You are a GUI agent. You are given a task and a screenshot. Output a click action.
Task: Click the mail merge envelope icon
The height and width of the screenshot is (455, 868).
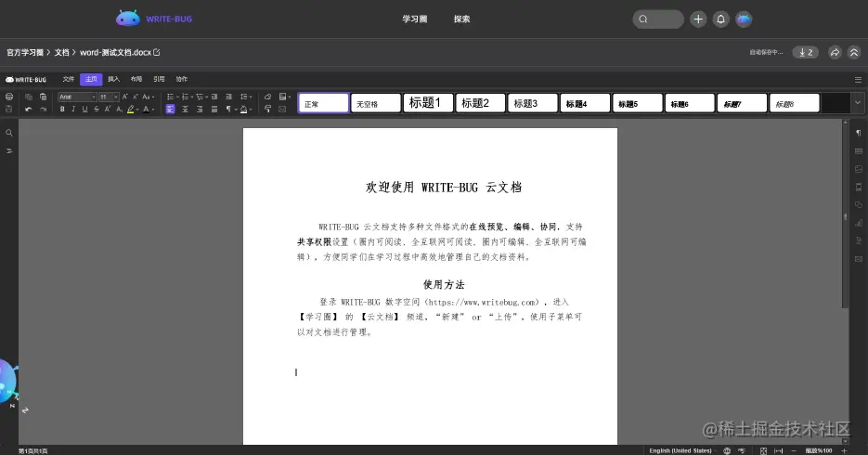coord(282,109)
